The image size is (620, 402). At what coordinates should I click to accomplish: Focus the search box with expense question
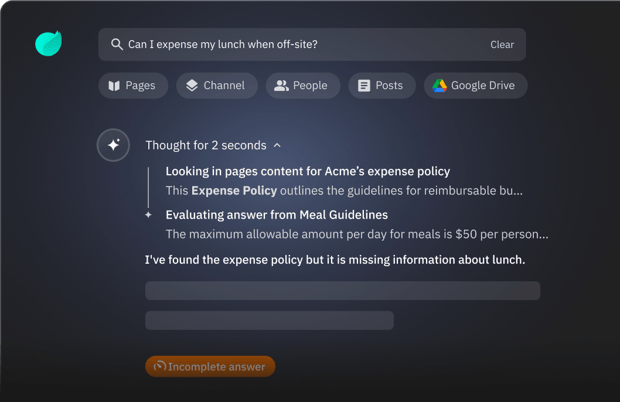point(300,44)
